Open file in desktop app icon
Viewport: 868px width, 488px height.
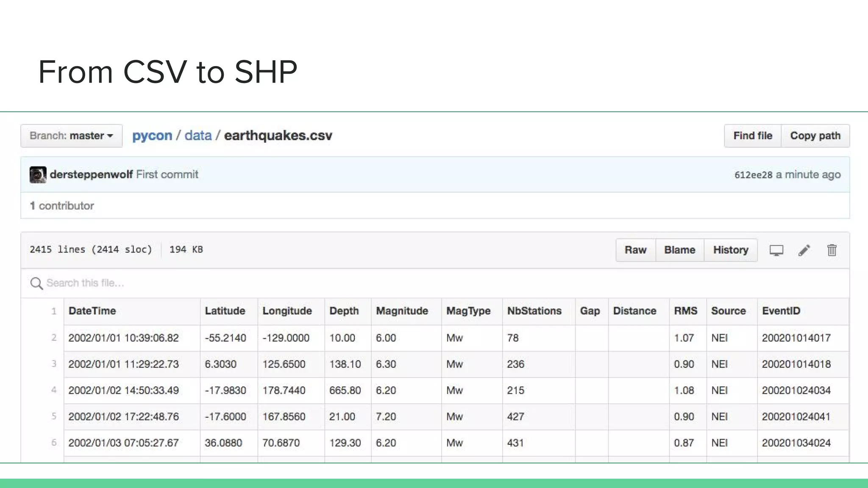click(776, 250)
